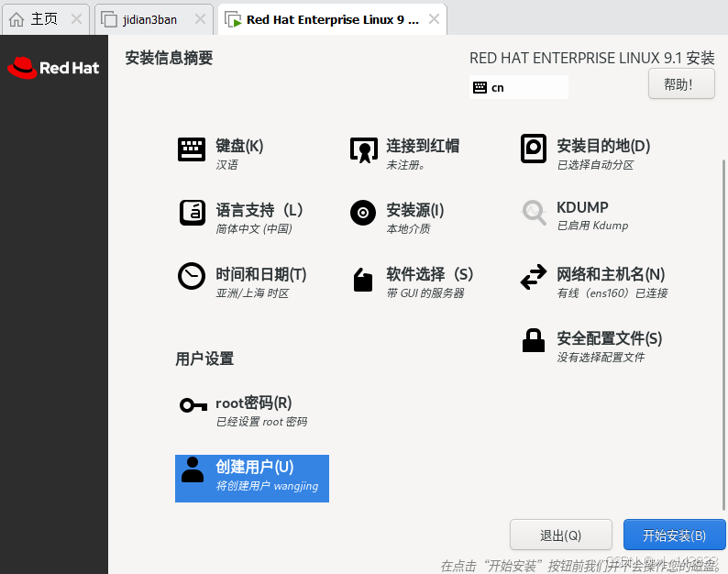
Task: Click the '没有选择配置文件' text
Action: coord(601,357)
